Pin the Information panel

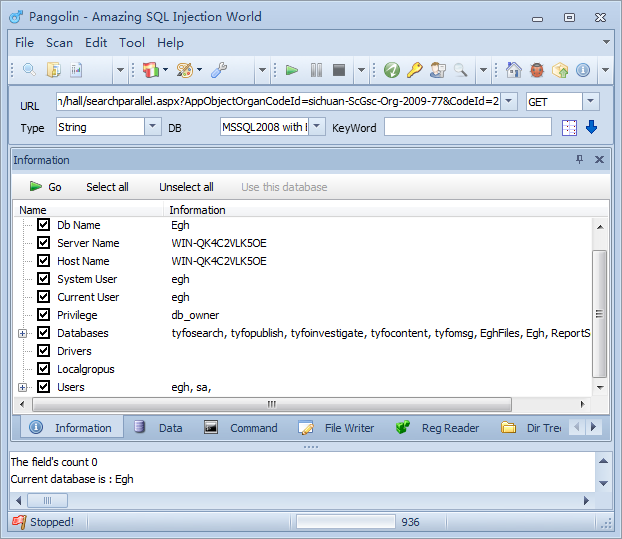click(580, 159)
